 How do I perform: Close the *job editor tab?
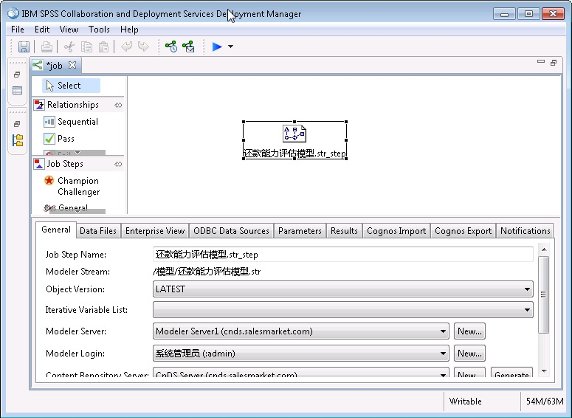[73, 65]
